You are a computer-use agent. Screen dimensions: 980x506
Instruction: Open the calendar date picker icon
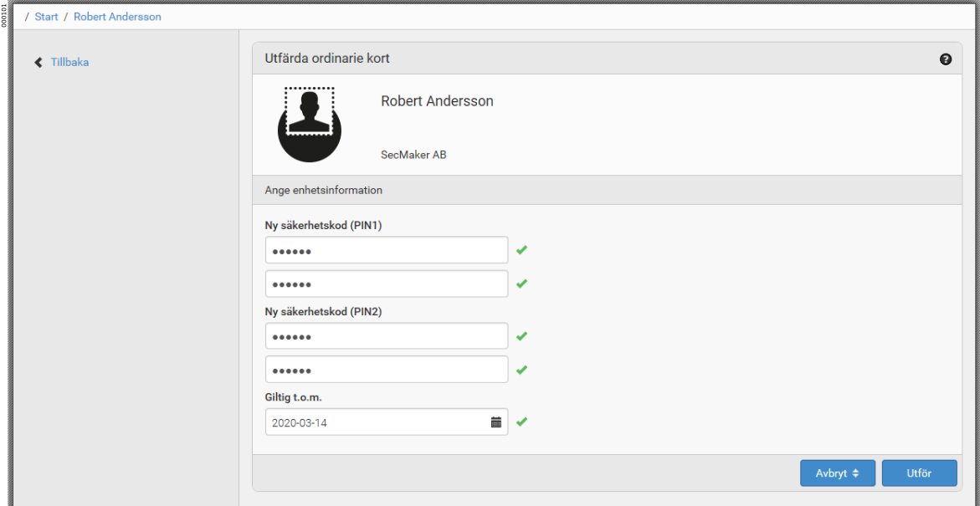[495, 422]
